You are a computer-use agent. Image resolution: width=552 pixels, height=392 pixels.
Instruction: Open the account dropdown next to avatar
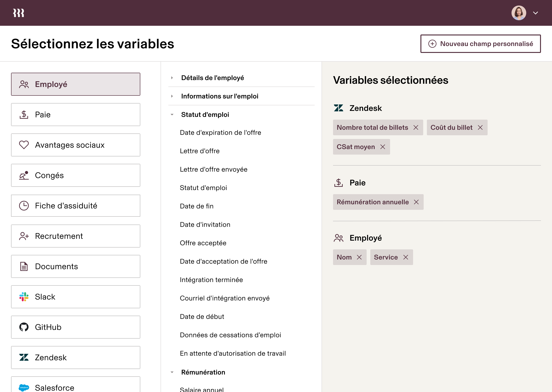536,13
